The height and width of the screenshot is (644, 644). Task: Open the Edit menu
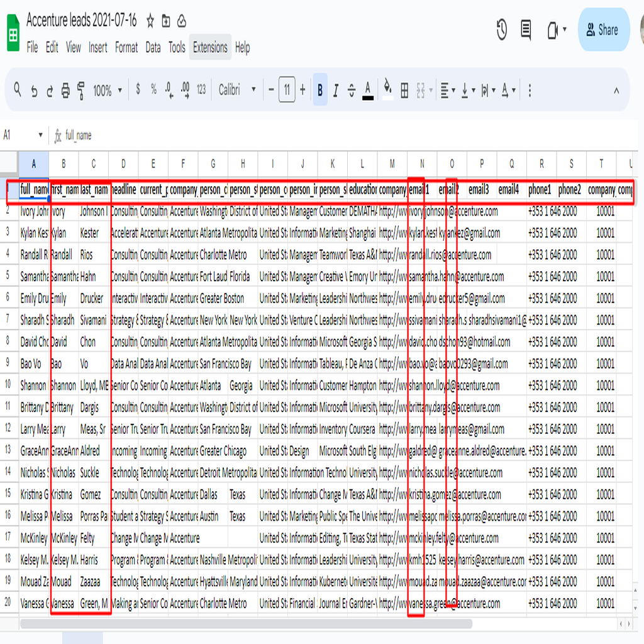tap(52, 48)
